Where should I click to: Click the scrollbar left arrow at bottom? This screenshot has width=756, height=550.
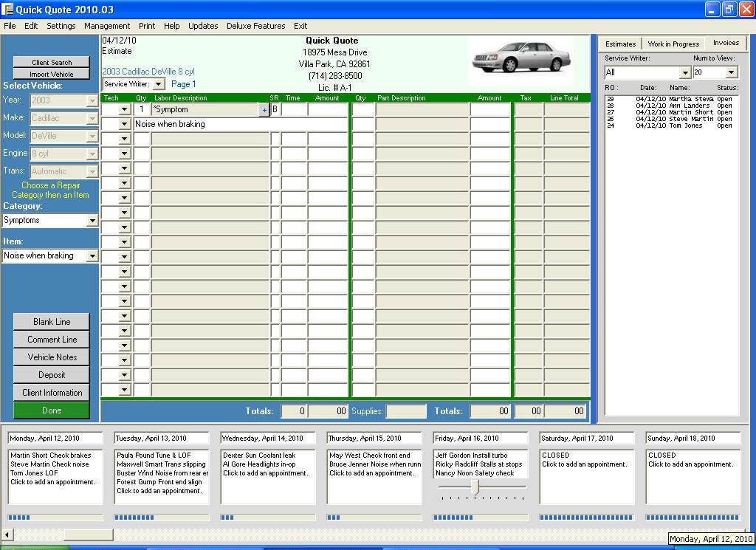pyautogui.click(x=7, y=534)
